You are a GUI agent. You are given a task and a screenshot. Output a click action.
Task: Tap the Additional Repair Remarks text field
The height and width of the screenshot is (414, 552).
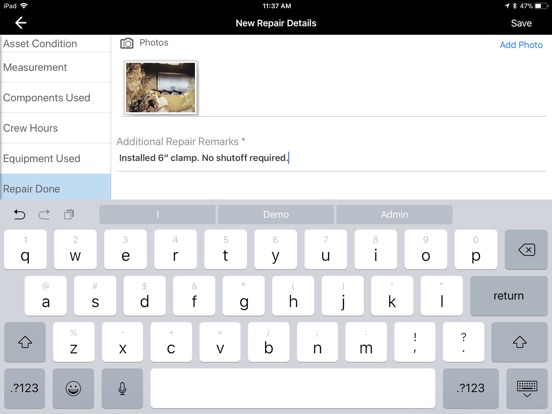coord(331,158)
